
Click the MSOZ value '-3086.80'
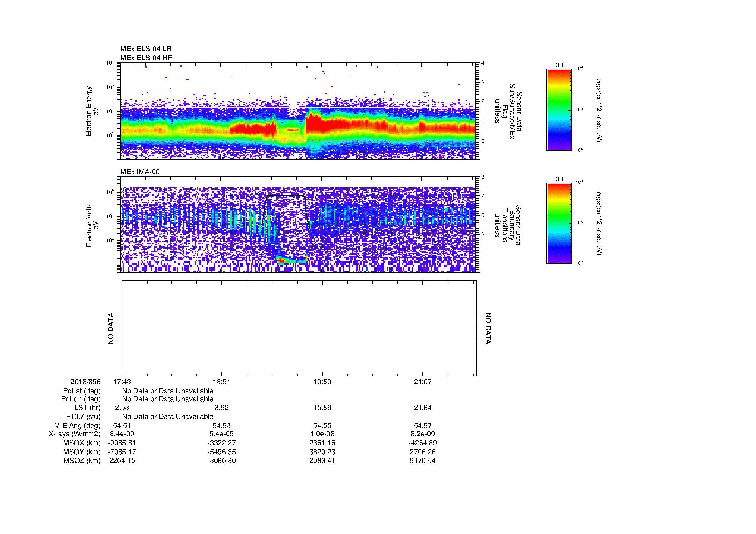(222, 461)
